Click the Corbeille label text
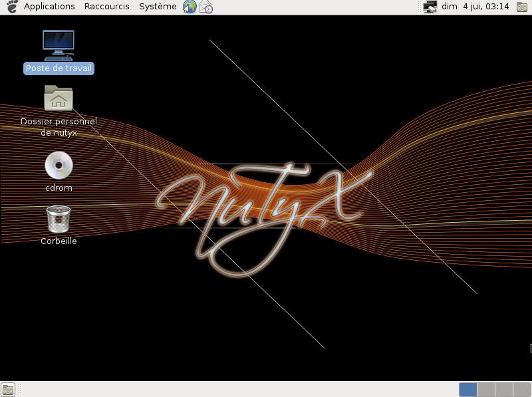Image resolution: width=532 pixels, height=397 pixels. tap(59, 241)
